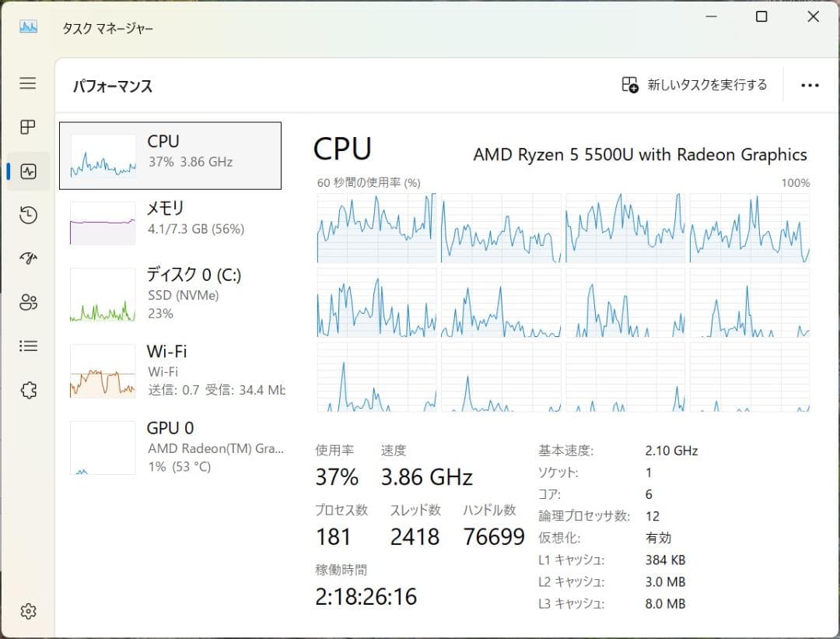The image size is (840, 639).
Task: Select ディスク 0 (C:) in the list
Action: click(171, 294)
